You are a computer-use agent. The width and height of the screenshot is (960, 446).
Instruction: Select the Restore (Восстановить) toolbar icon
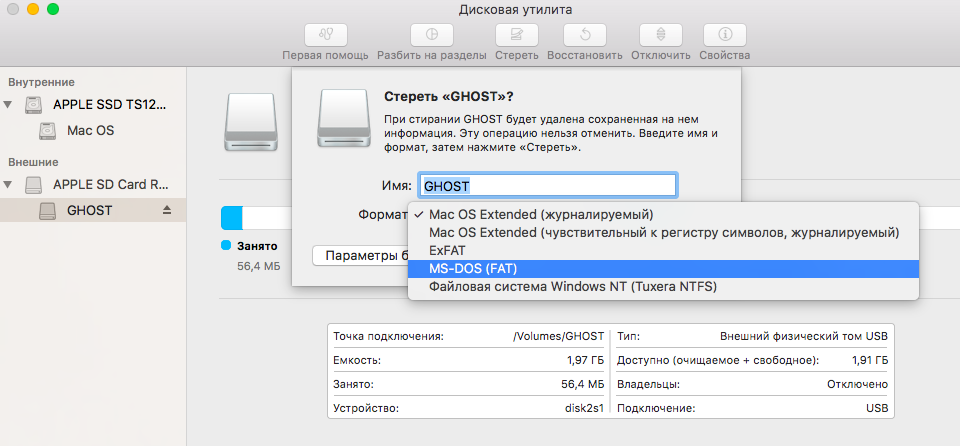click(x=585, y=34)
